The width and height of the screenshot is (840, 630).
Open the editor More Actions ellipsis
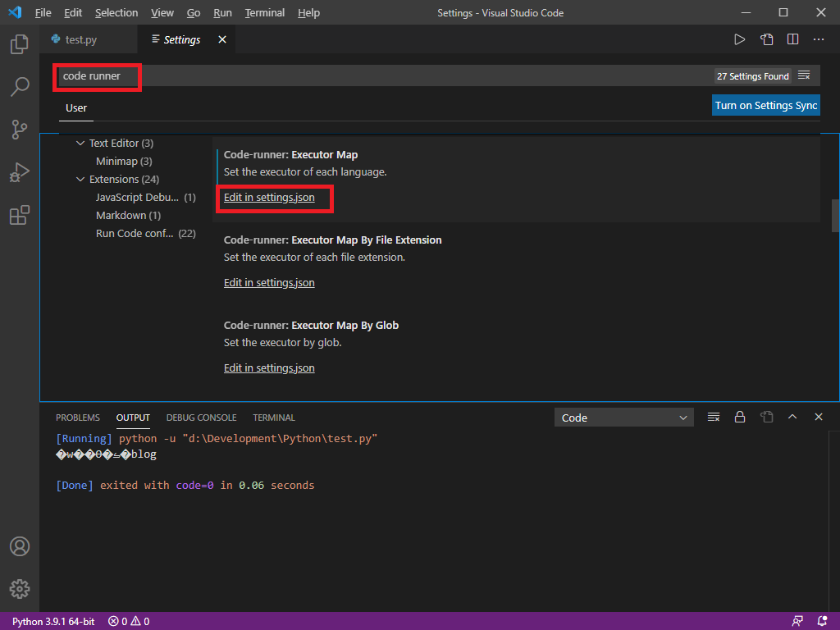click(x=819, y=39)
